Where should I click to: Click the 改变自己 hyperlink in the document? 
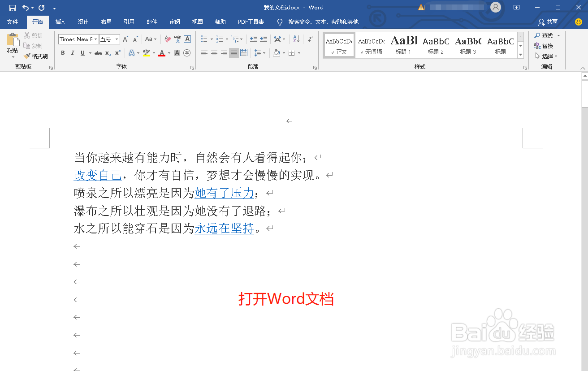tap(98, 175)
